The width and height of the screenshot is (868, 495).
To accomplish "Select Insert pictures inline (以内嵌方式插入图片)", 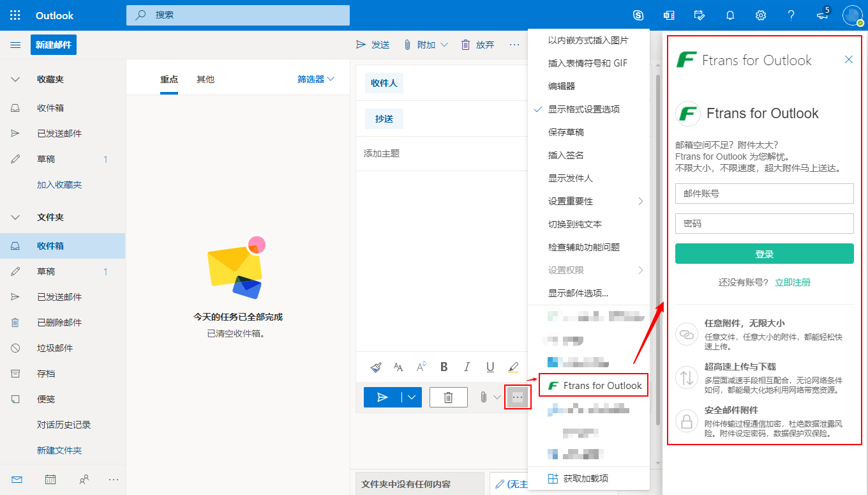I will point(588,40).
